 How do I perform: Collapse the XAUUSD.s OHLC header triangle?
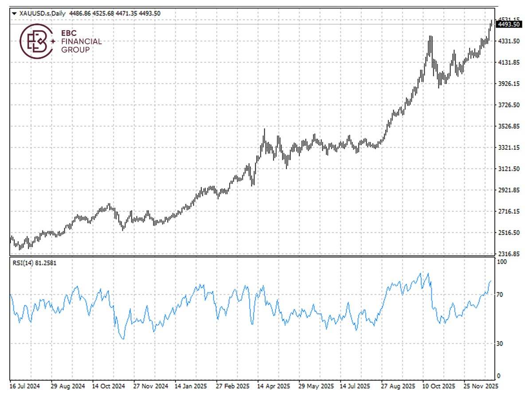coord(14,13)
